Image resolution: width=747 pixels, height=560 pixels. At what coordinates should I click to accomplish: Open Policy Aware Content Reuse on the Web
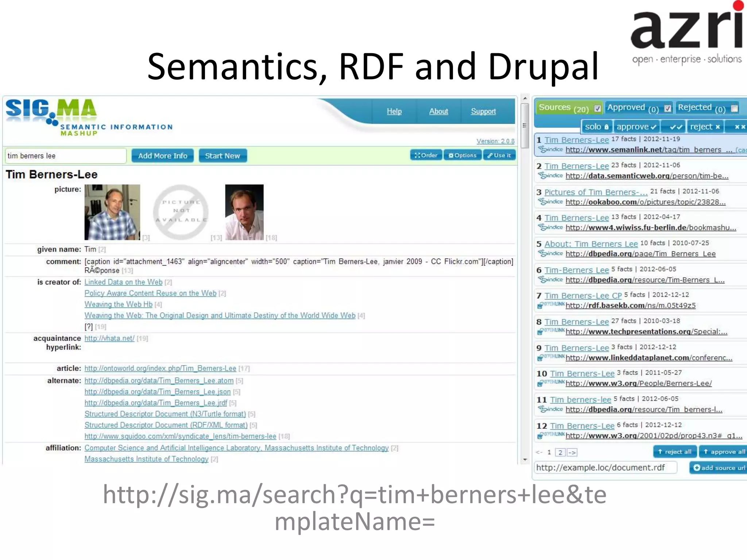pyautogui.click(x=150, y=293)
